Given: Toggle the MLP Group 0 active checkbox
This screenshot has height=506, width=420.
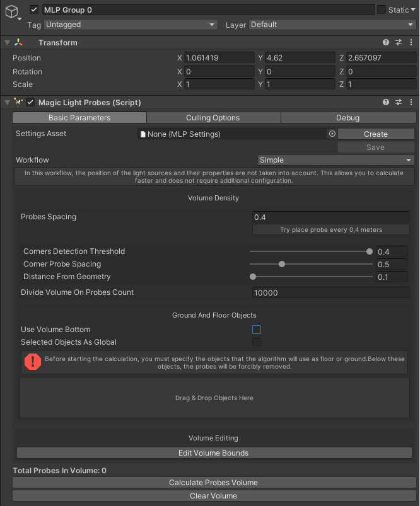Looking at the screenshot, I should (34, 10).
